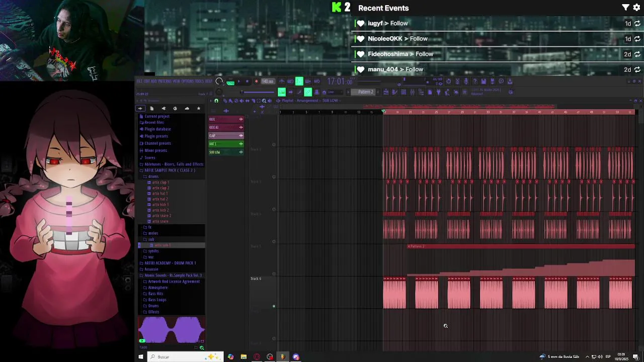Open the HELP menu
The height and width of the screenshot is (362, 644).
(x=208, y=81)
